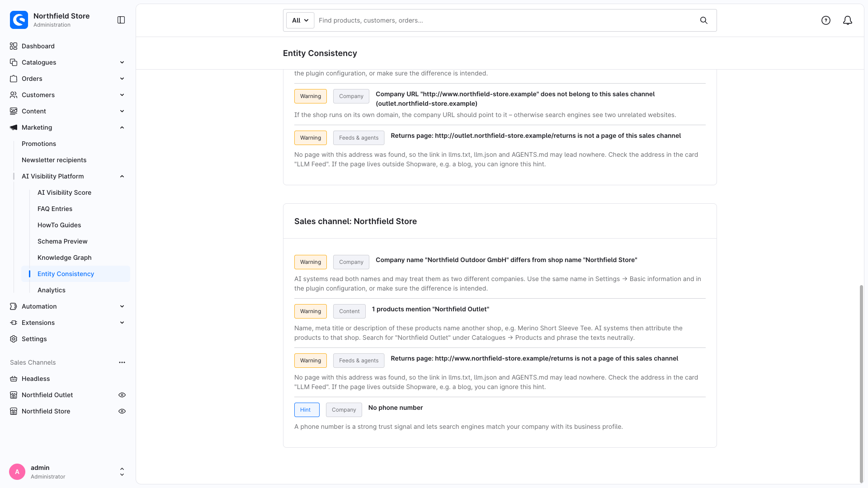868x488 pixels.
Task: Open Promotions in the Marketing menu
Action: 39,144
